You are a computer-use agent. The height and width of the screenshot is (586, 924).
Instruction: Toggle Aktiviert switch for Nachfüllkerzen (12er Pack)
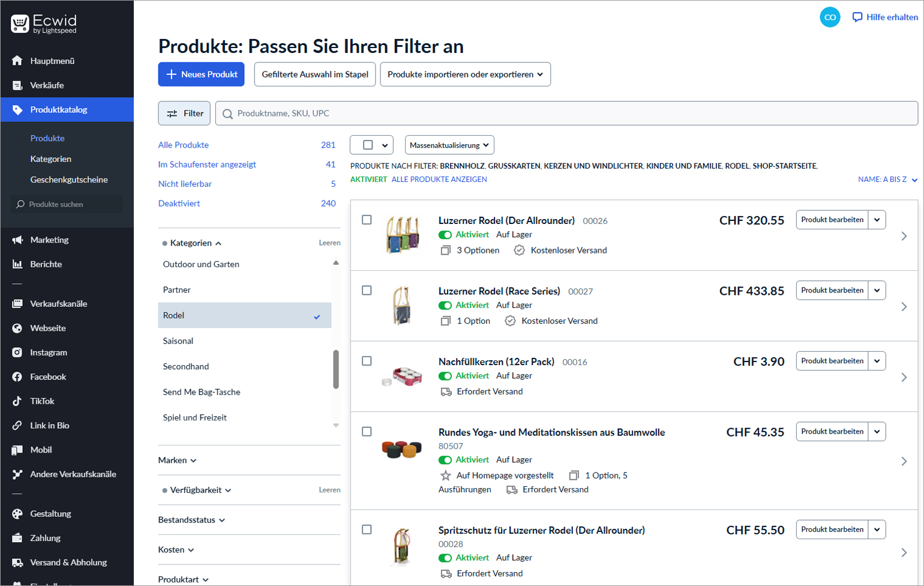[x=445, y=376]
